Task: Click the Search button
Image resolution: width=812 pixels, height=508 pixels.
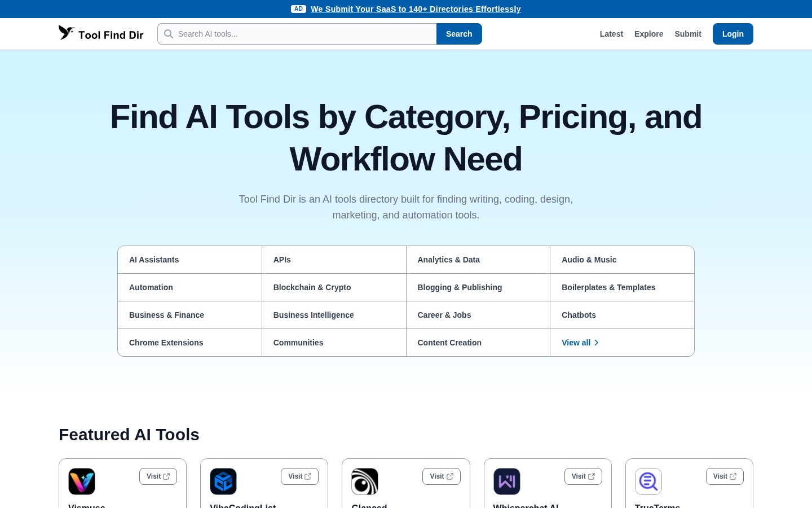Action: (x=459, y=34)
